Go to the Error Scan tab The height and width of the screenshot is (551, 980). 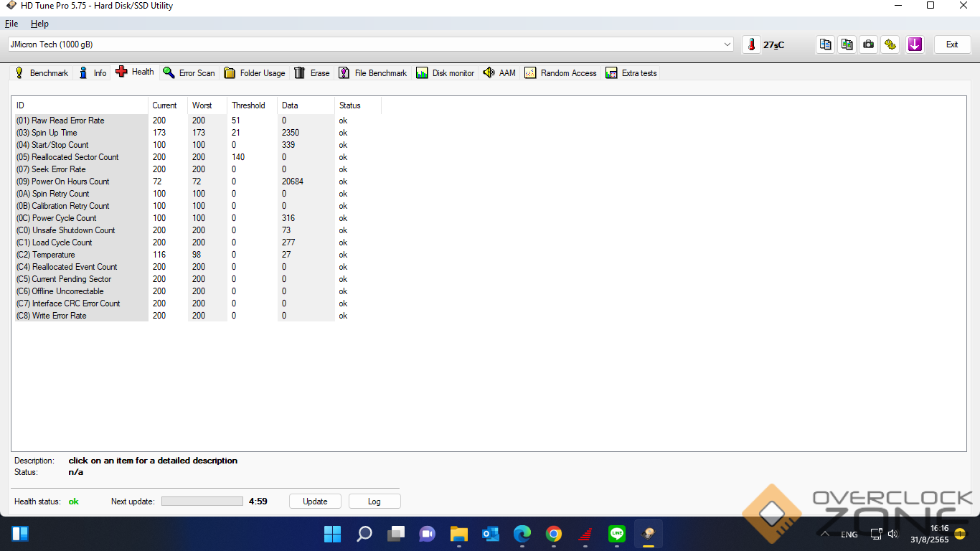pos(189,73)
